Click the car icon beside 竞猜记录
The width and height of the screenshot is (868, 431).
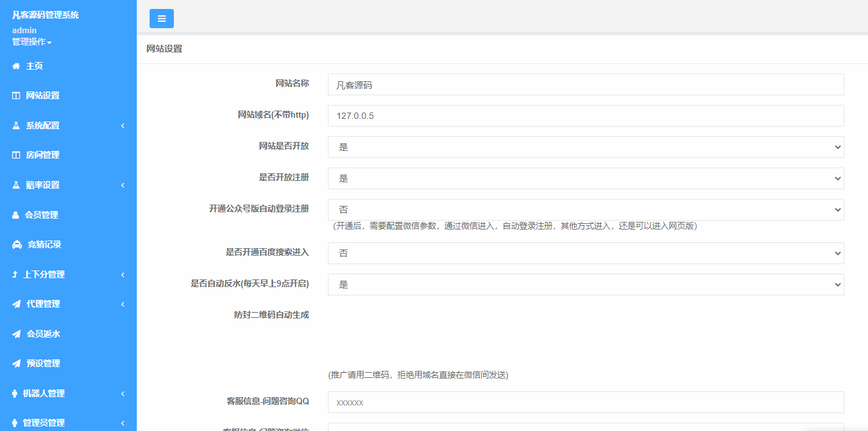[17, 245]
